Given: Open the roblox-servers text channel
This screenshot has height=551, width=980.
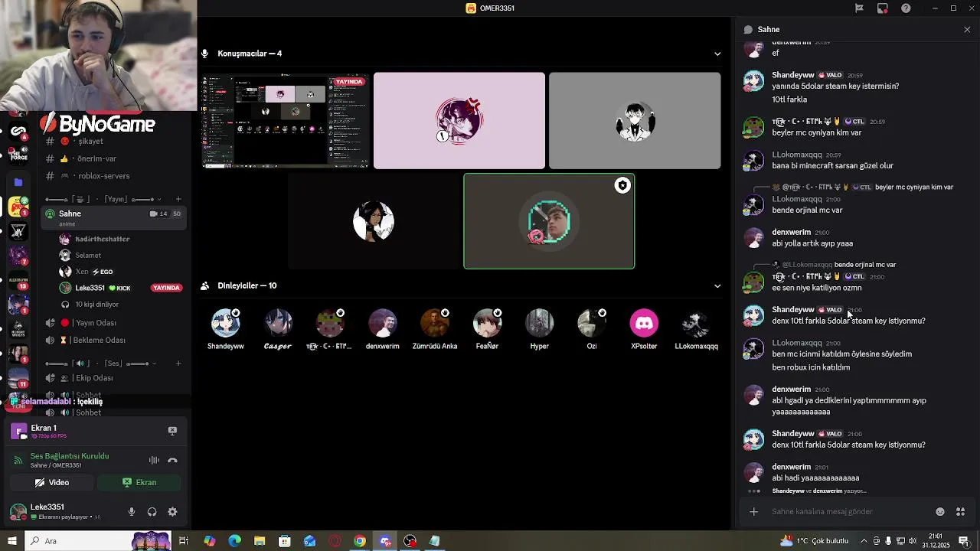Looking at the screenshot, I should point(115,176).
